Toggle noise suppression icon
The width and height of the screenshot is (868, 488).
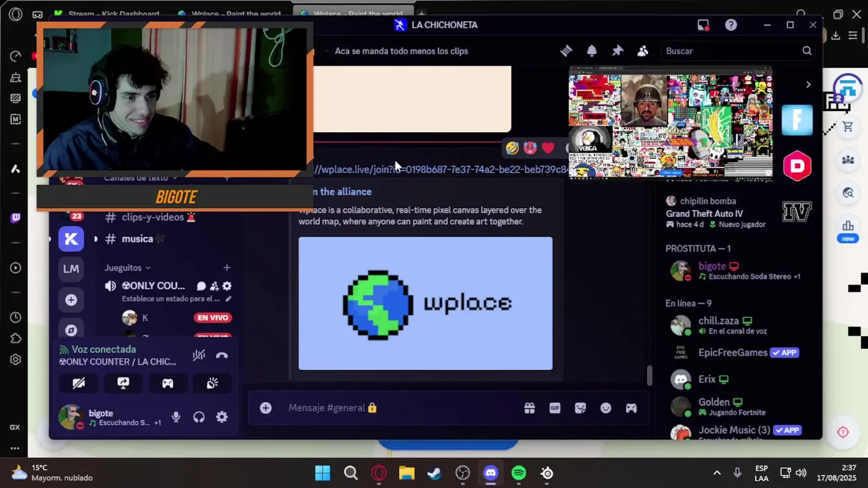[x=199, y=355]
